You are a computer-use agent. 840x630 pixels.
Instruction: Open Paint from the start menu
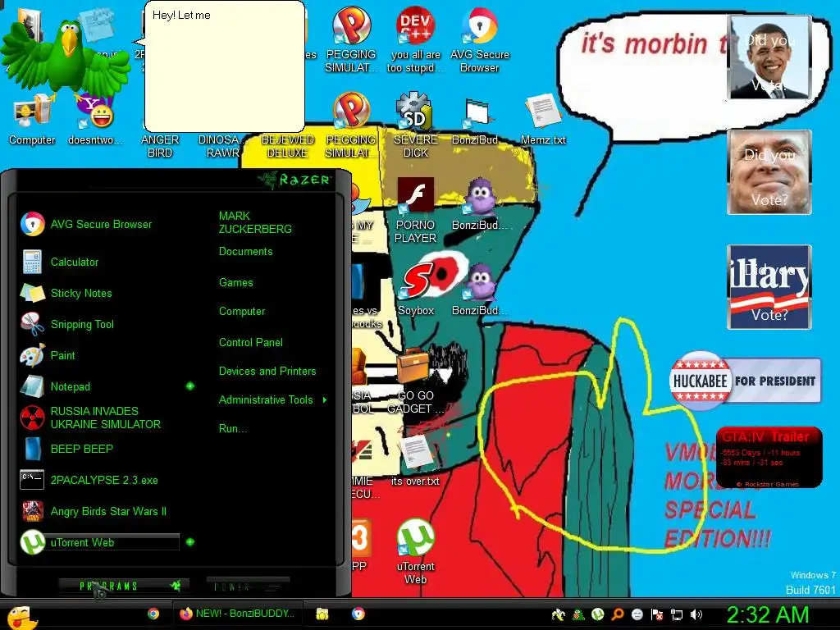48,355
